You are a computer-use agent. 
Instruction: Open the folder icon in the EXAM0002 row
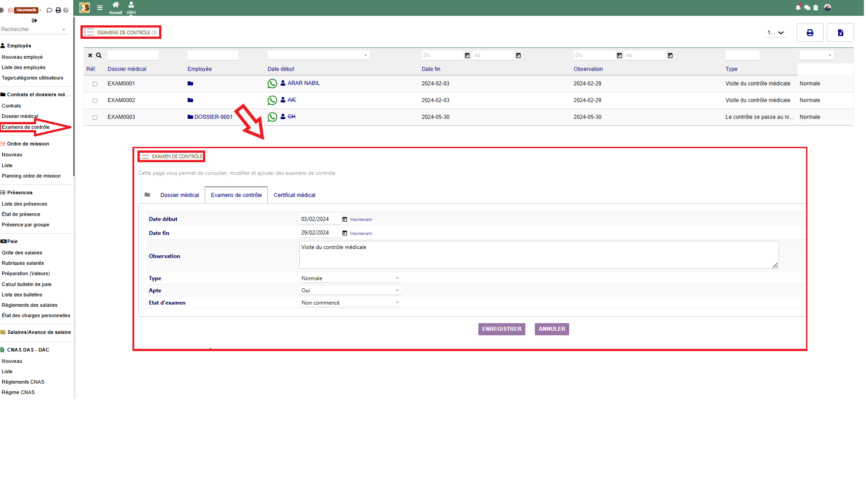tap(190, 100)
